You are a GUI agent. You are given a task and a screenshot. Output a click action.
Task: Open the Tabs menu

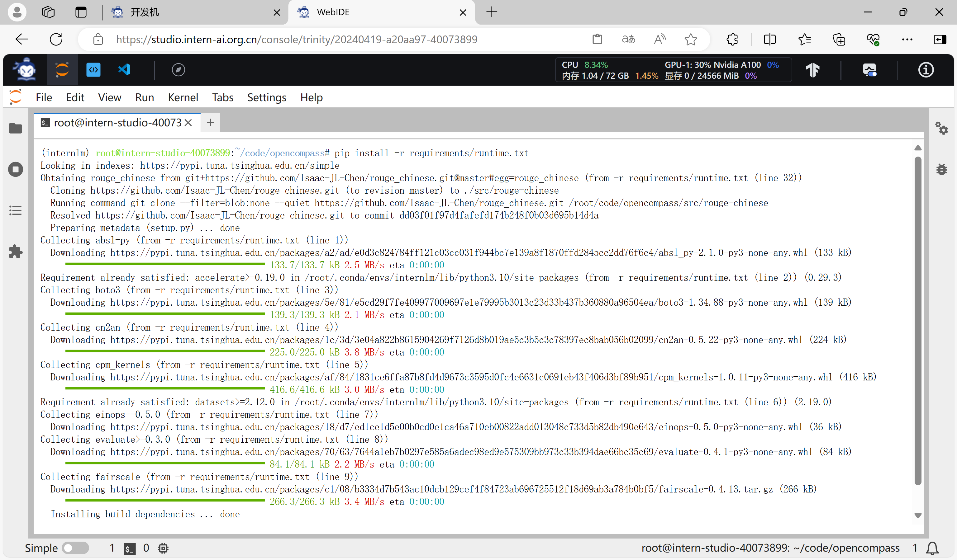(x=222, y=97)
